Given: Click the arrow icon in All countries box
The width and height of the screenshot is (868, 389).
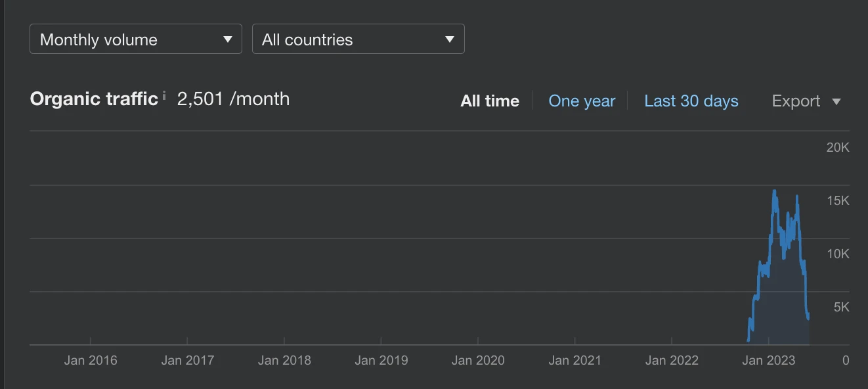Looking at the screenshot, I should [450, 39].
